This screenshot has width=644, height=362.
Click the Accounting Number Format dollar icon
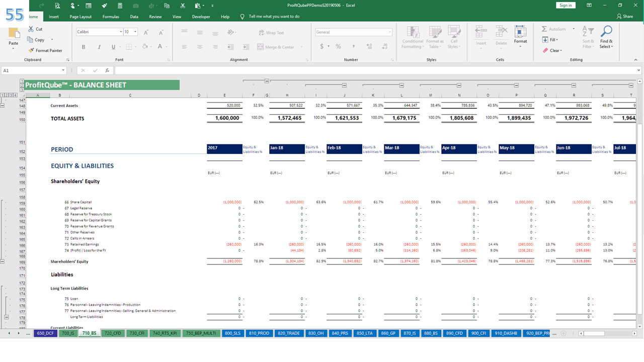[x=322, y=46]
